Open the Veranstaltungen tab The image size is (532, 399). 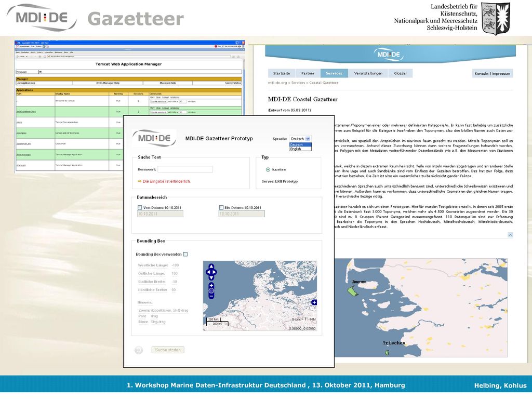[368, 73]
